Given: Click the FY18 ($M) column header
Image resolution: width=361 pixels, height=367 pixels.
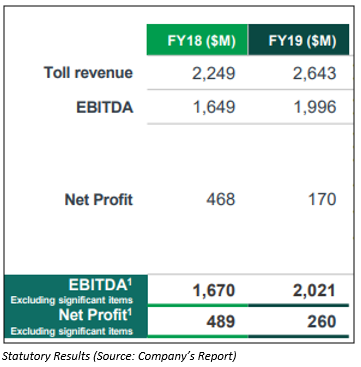Looking at the screenshot, I should coord(197,40).
